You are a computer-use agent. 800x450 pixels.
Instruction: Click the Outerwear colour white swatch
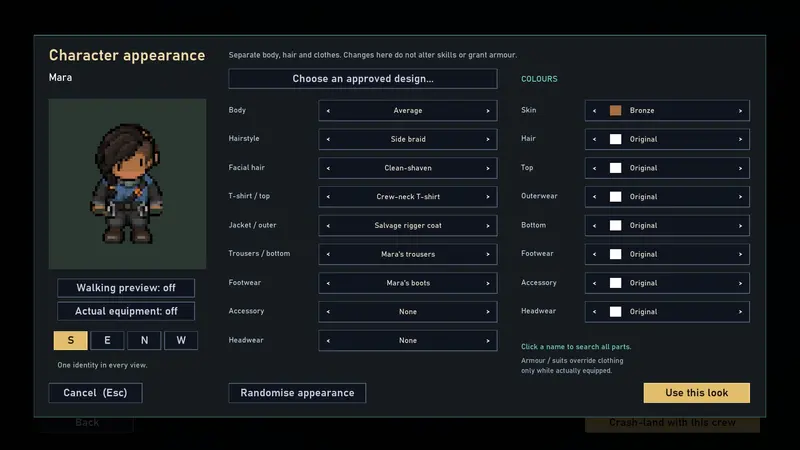[615, 197]
